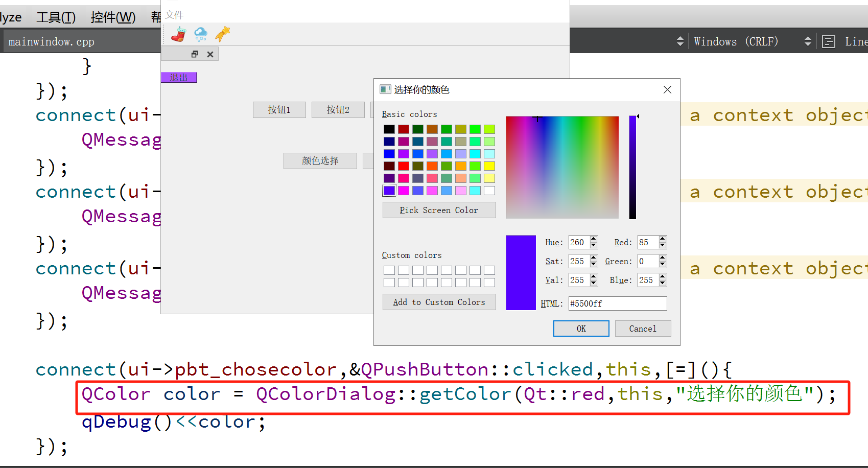The image size is (868, 468).
Task: Select the pure red basic color swatch
Action: (404, 166)
